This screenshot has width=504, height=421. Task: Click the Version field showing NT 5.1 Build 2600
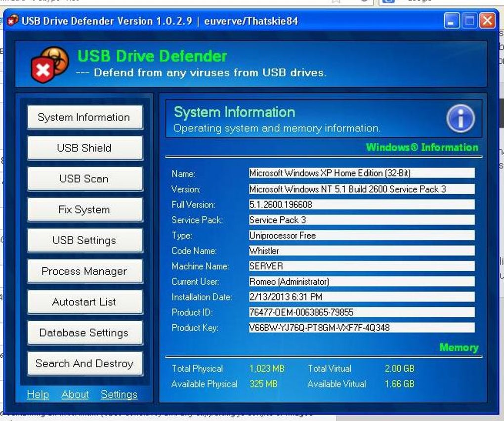click(362, 189)
